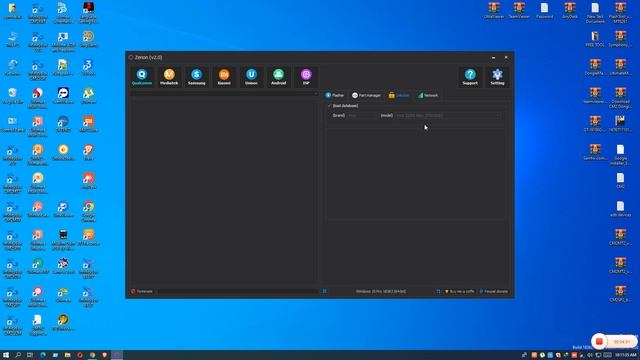640x360 pixels.
Task: Click the progress bar next to Terminate
Action: [x=238, y=291]
